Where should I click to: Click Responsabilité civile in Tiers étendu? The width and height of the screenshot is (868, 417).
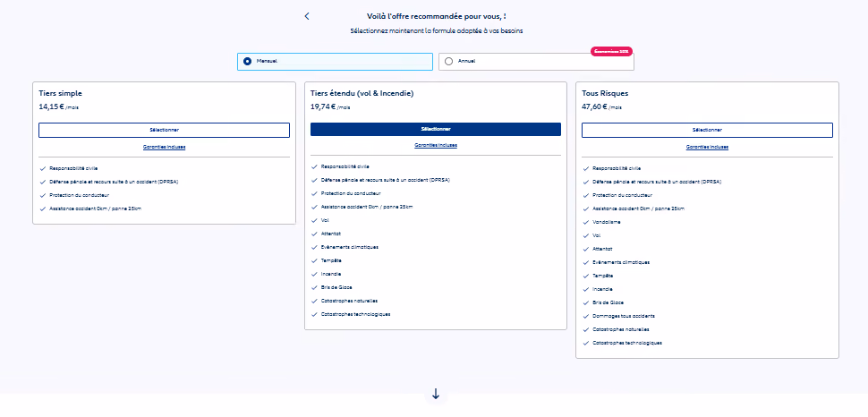point(345,166)
